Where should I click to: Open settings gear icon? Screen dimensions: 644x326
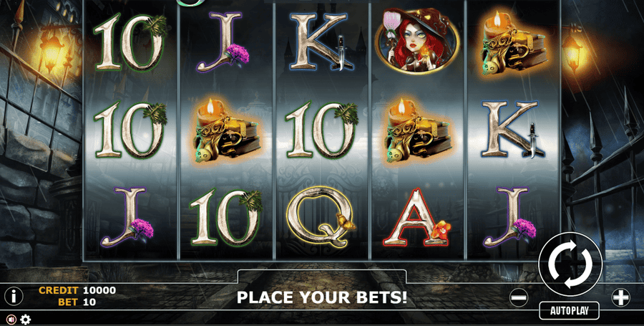point(25,319)
